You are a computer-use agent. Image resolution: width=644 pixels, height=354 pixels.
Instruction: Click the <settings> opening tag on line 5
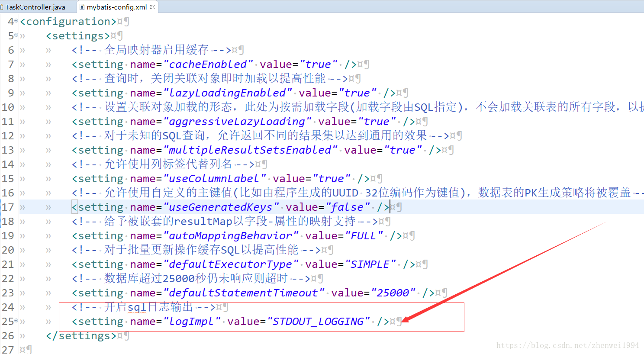pyautogui.click(x=78, y=35)
